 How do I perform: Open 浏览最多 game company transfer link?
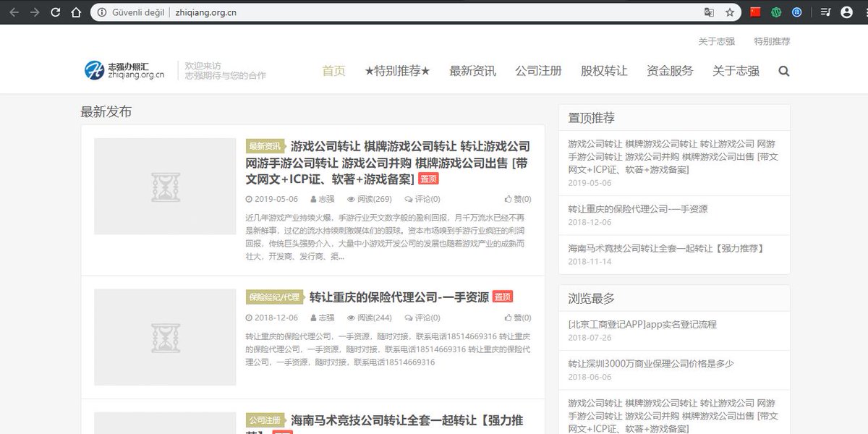[673, 416]
